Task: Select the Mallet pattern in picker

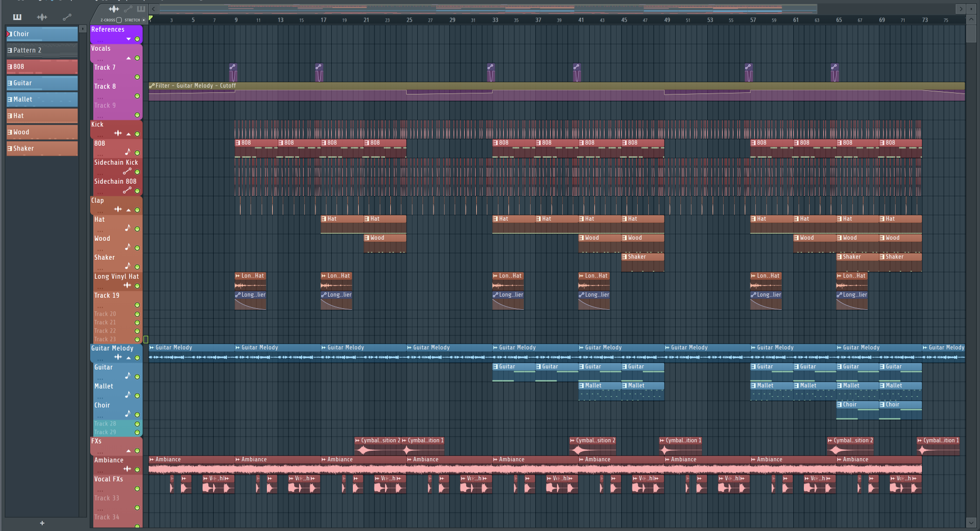Action: coord(42,99)
